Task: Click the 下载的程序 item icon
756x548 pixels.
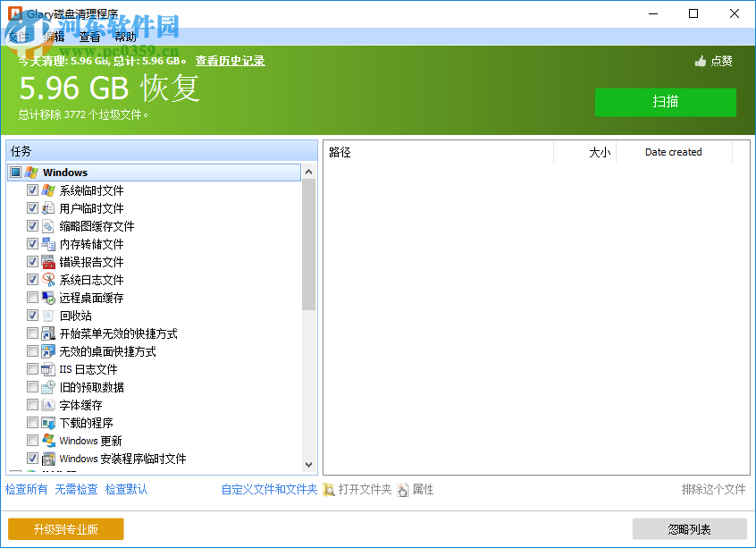Action: tap(47, 422)
